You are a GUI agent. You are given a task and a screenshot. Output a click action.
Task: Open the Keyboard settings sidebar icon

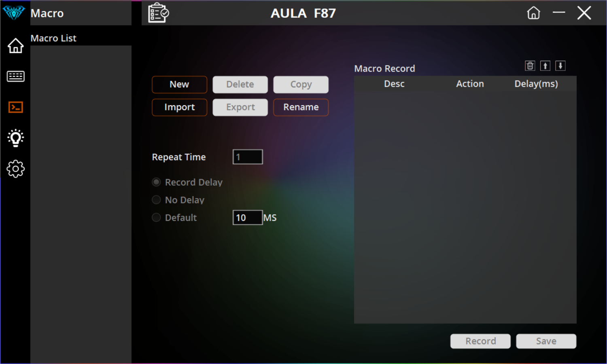(x=15, y=76)
